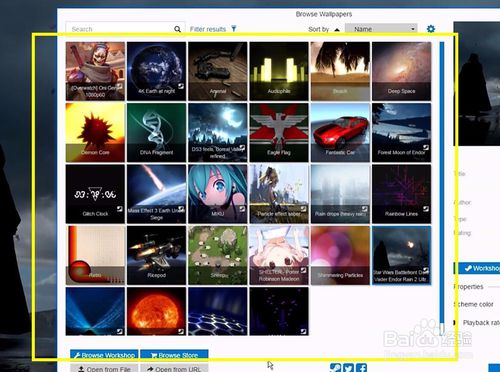Select the Audiophile wallpaper
The height and width of the screenshot is (372, 500).
click(279, 71)
